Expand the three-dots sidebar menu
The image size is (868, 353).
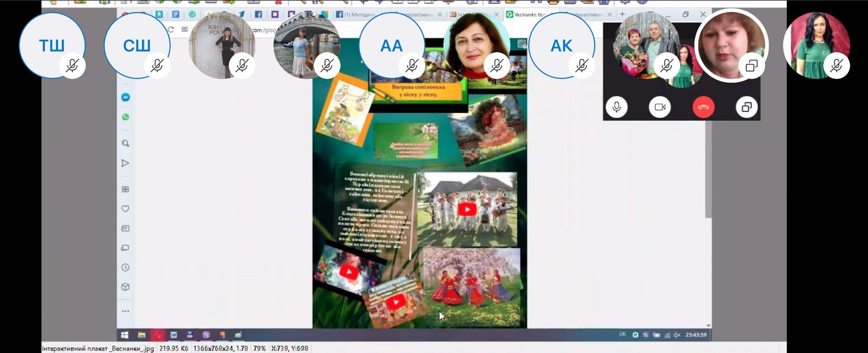[125, 311]
